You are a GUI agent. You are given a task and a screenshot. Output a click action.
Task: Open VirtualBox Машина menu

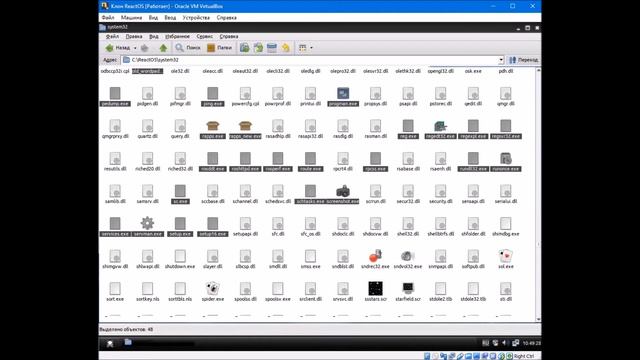[x=131, y=18]
